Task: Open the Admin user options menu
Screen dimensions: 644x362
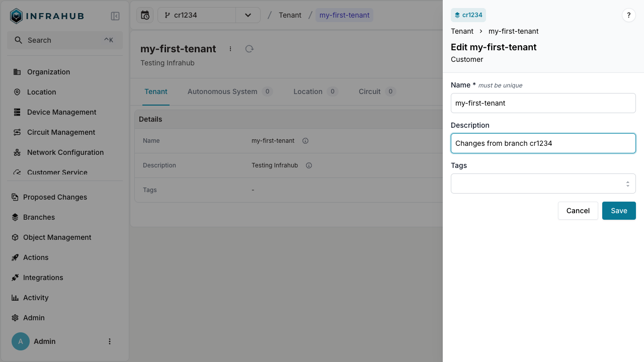Action: [110, 341]
